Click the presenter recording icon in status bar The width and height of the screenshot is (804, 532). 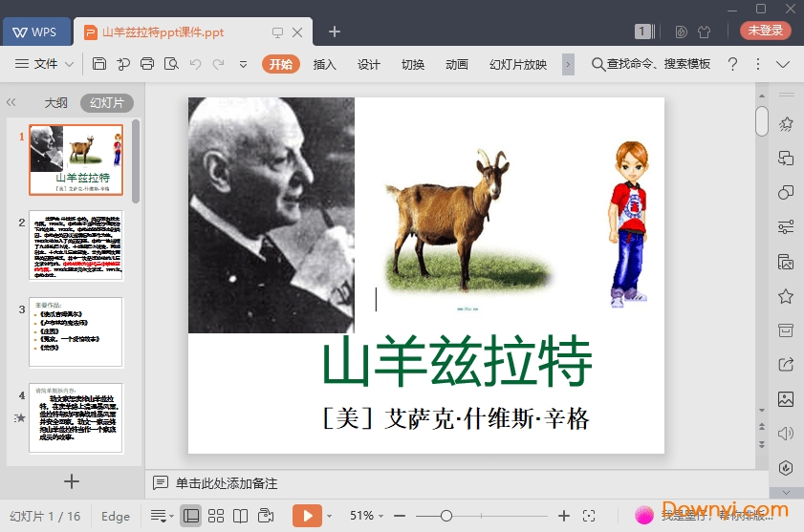pos(266,516)
